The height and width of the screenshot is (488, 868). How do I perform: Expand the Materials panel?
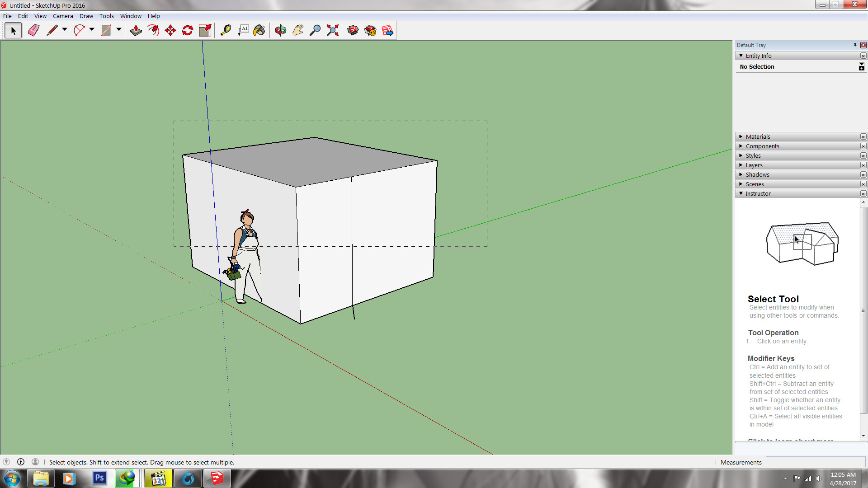[x=758, y=136]
